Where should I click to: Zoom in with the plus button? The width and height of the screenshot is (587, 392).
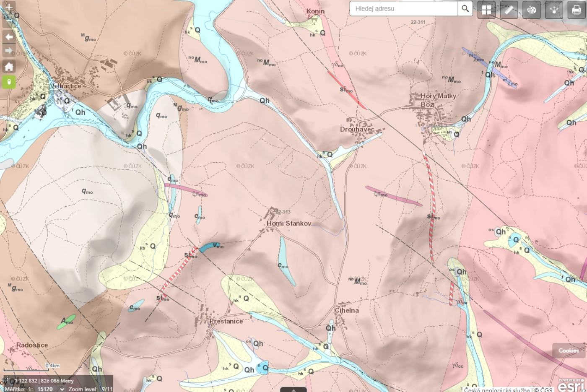pos(9,7)
